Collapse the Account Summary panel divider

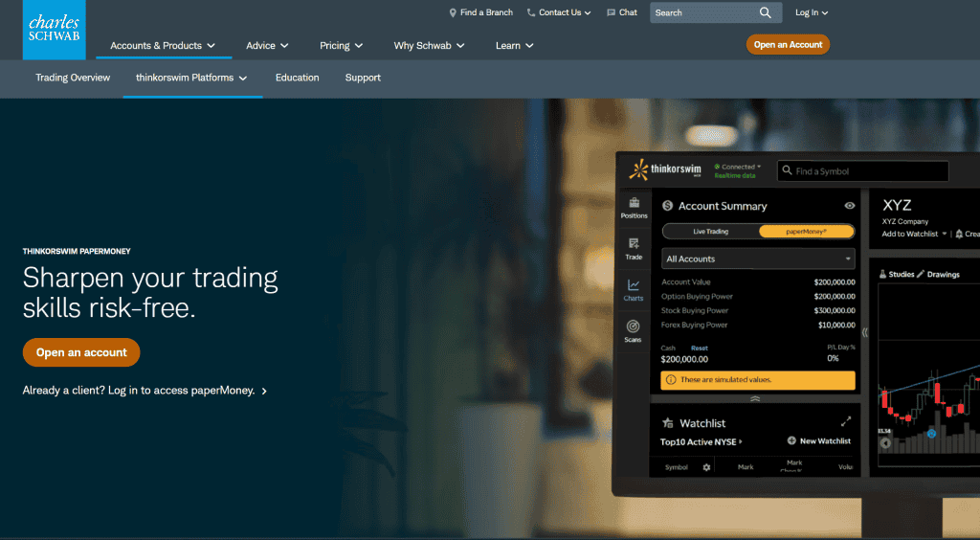tap(755, 398)
